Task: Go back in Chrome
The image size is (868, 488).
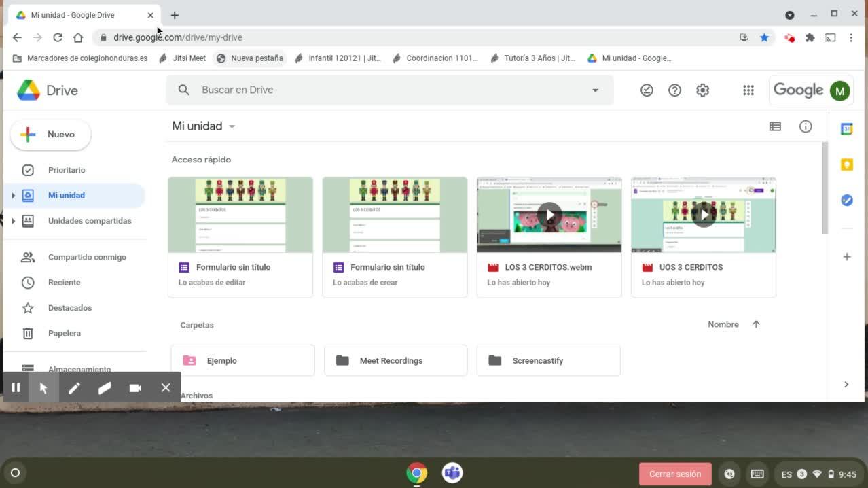Action: 17,37
